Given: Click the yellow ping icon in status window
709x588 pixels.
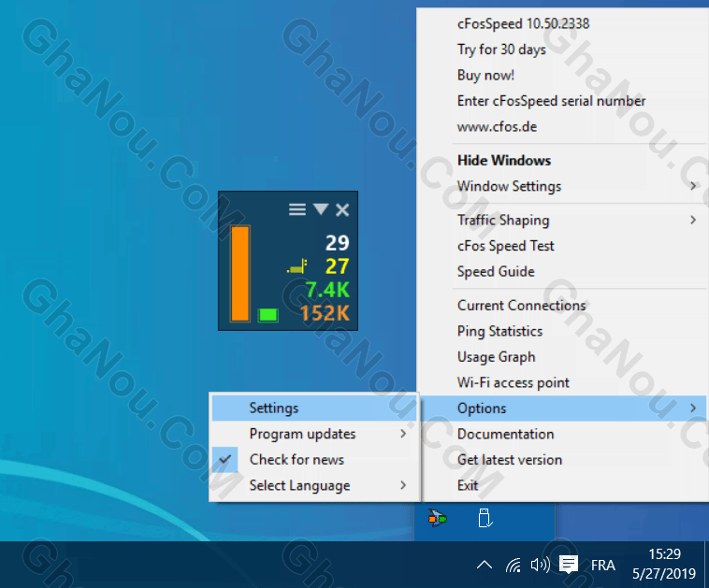Looking at the screenshot, I should tap(297, 266).
